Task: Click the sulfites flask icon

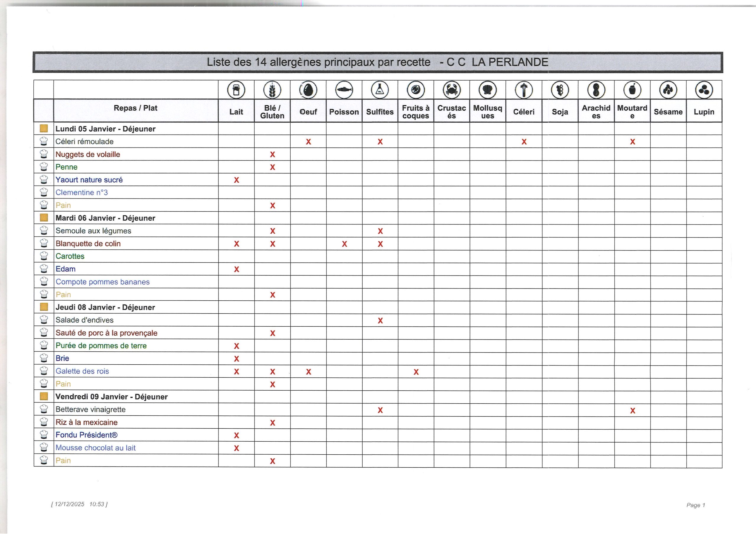Action: (x=380, y=90)
